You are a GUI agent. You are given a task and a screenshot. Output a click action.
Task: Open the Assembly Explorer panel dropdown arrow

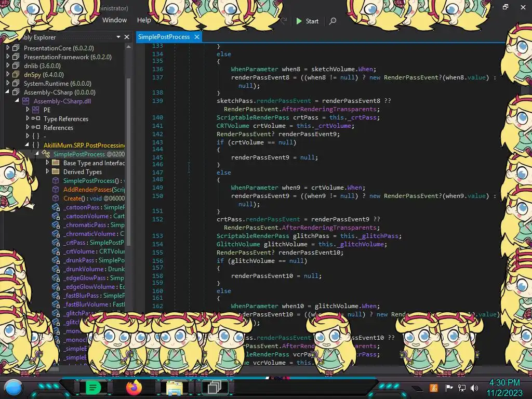pyautogui.click(x=118, y=37)
